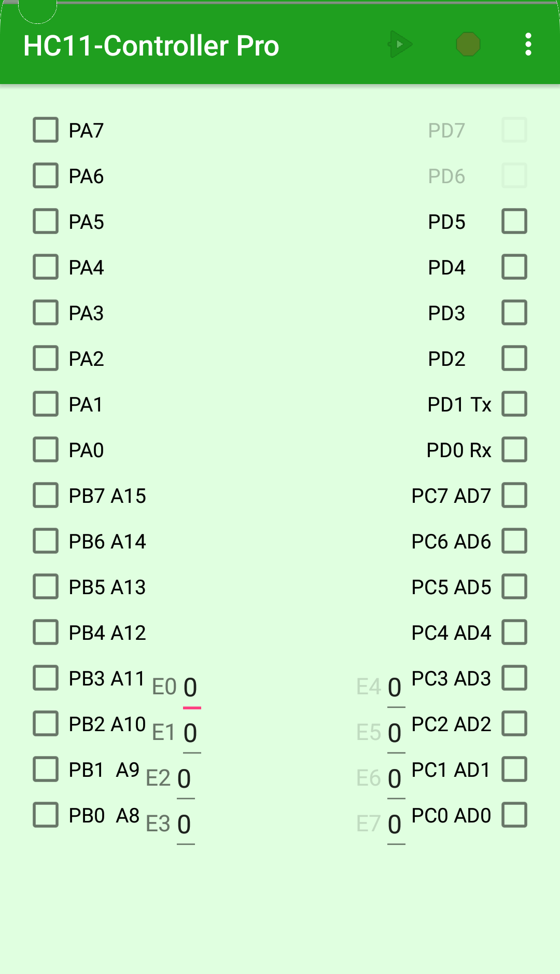Check the PA3 pin checkbox
This screenshot has height=974, width=560.
pyautogui.click(x=45, y=312)
